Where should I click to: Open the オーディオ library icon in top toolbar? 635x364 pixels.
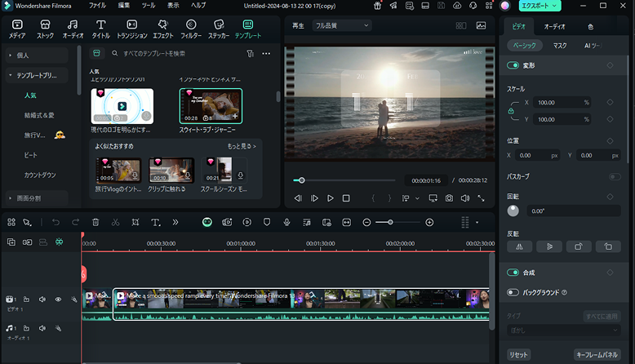73,29
